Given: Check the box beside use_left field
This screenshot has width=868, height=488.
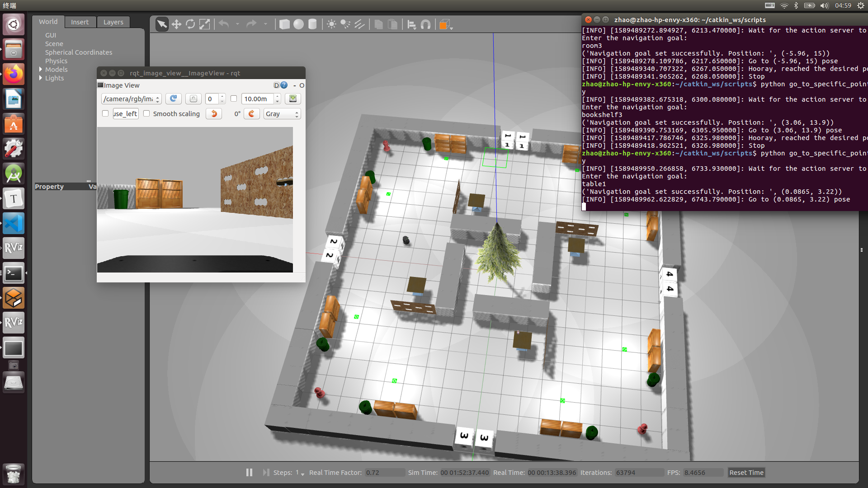Looking at the screenshot, I should tap(105, 113).
